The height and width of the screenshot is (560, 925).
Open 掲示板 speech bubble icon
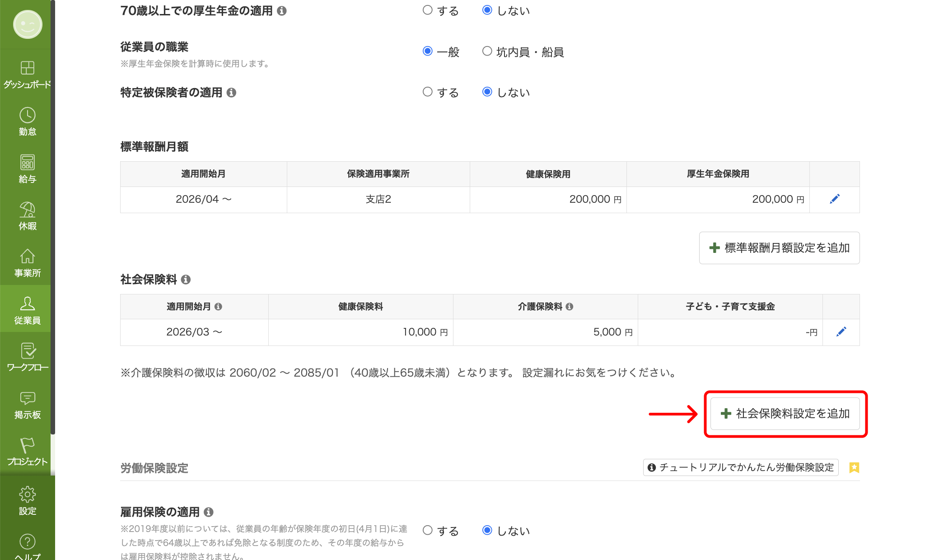pyautogui.click(x=27, y=398)
